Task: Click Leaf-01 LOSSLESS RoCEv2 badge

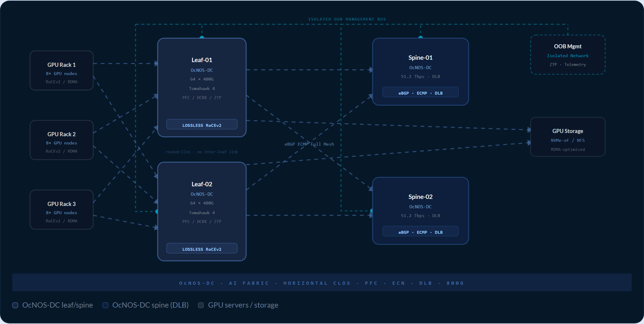Action: 202,124
